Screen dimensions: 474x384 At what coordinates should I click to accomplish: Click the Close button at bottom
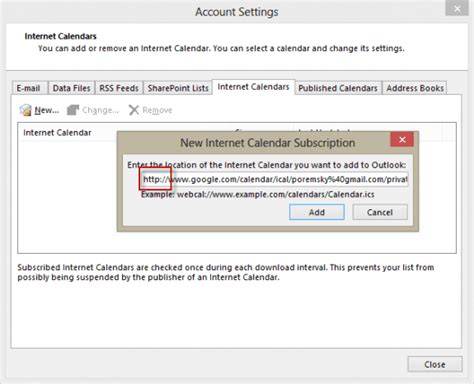coord(435,364)
